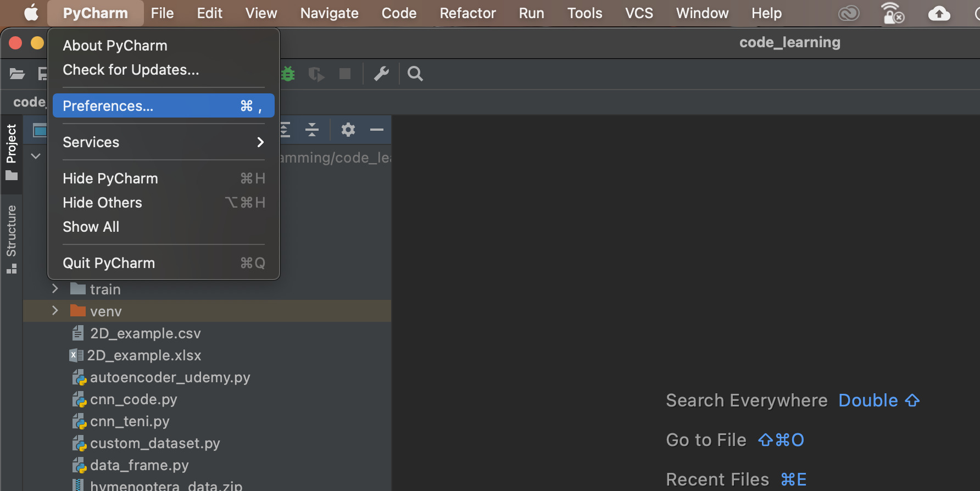The image size is (980, 491).
Task: Click Quit PyCharm menu entry
Action: (109, 263)
